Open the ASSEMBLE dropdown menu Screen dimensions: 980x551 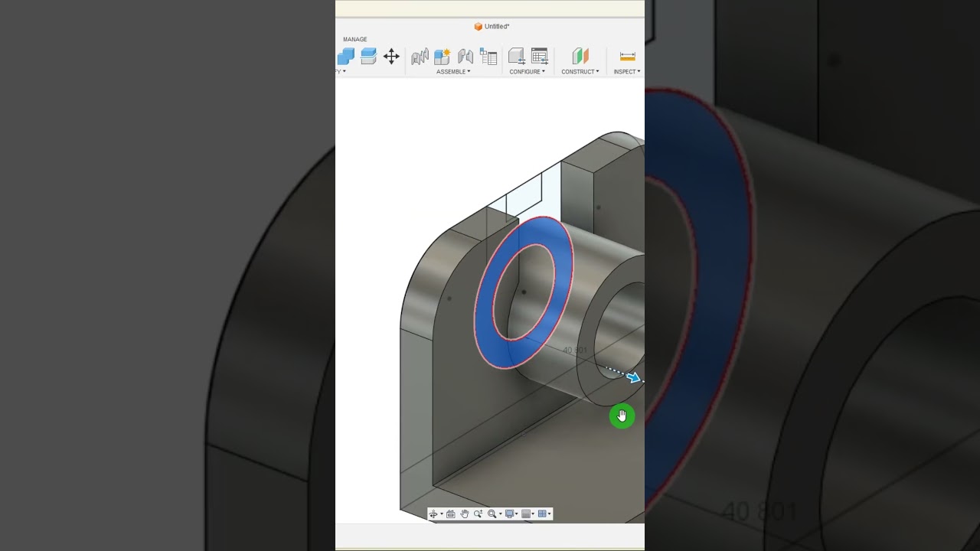pyautogui.click(x=453, y=72)
